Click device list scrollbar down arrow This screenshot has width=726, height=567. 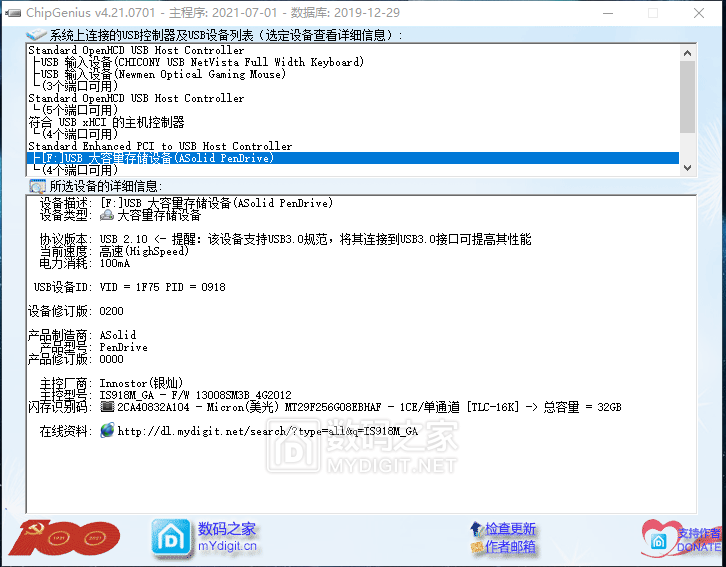point(688,168)
